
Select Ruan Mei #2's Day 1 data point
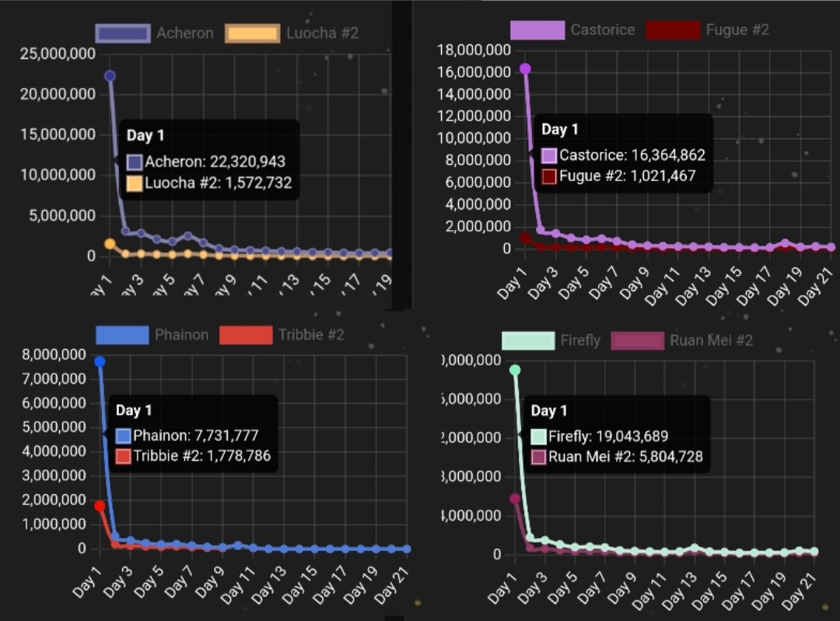pos(515,499)
